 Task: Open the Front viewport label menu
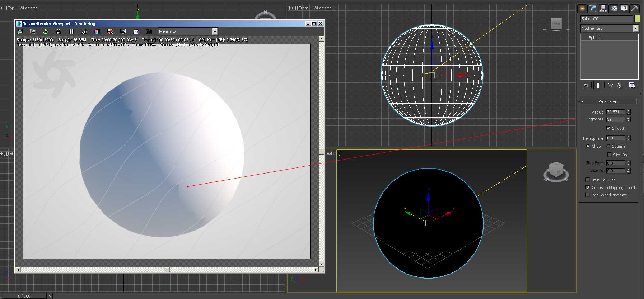pos(304,8)
